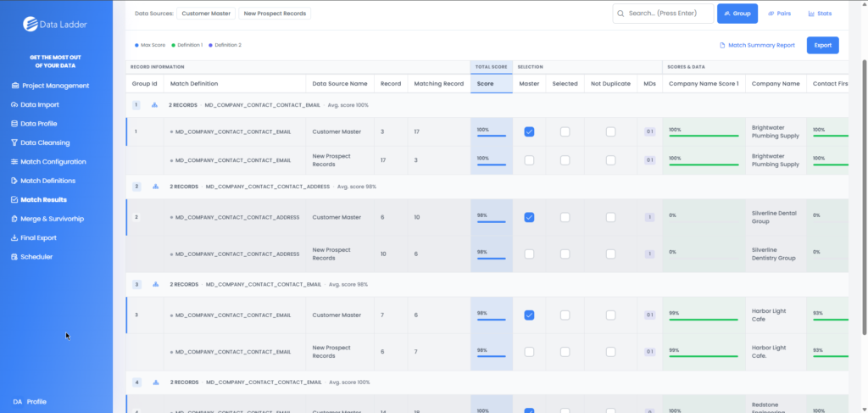Click the Match Definitions file icon
The height and width of the screenshot is (413, 868).
[x=14, y=181]
